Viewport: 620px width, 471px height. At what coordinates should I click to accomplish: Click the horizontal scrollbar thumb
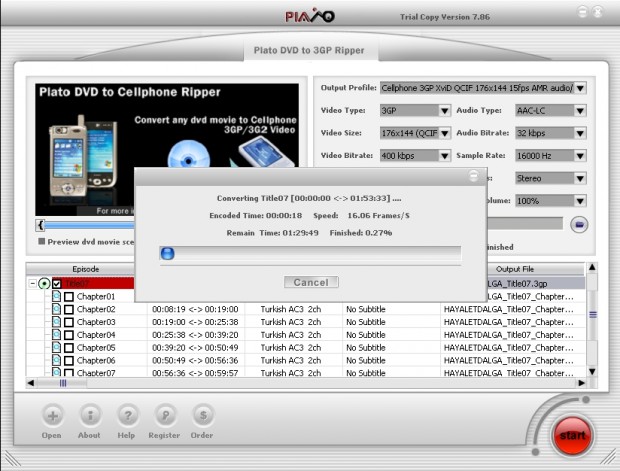[x=62, y=383]
